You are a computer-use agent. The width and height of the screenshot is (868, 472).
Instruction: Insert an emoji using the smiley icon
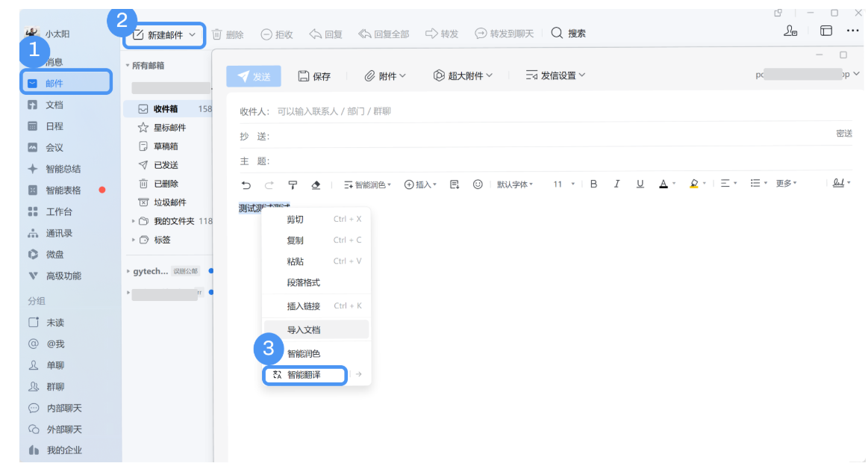(477, 184)
